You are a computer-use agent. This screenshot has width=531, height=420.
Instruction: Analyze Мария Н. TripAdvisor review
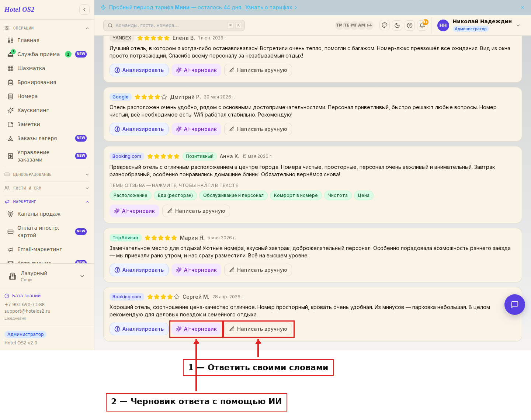[139, 270]
